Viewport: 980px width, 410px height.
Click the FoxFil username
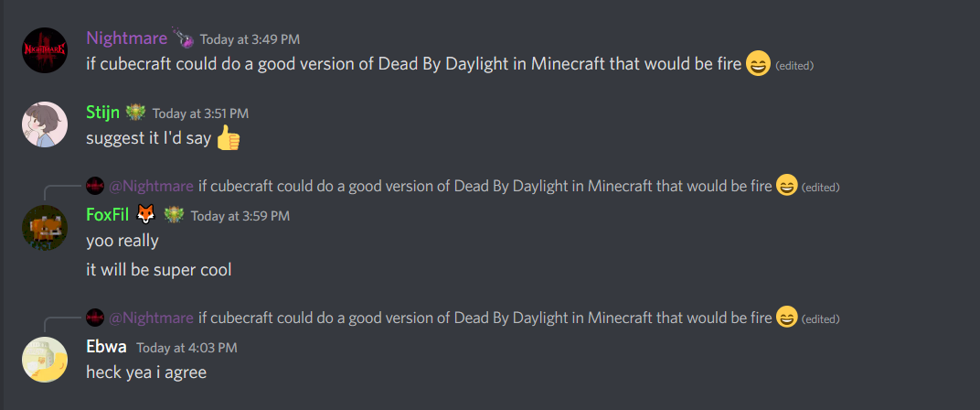tap(108, 215)
